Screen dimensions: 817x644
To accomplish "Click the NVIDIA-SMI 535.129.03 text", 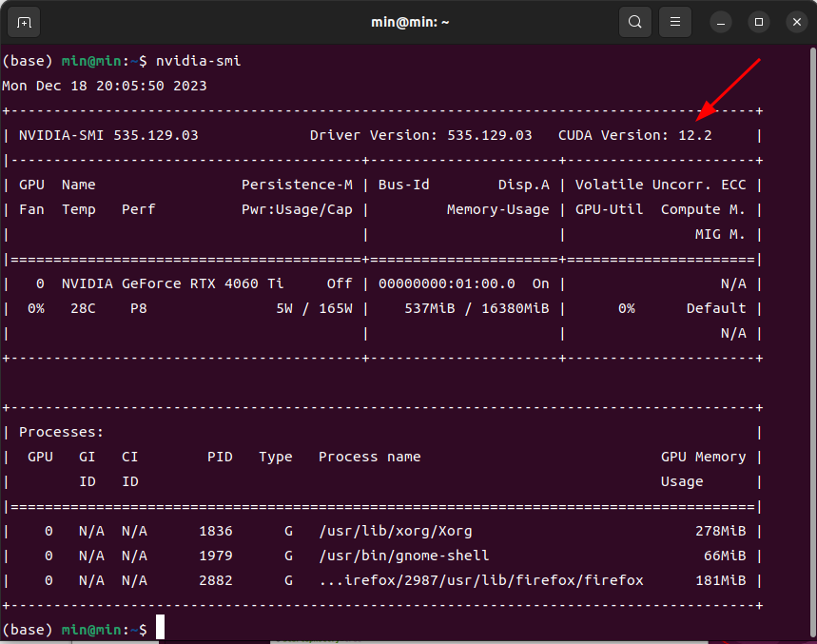I will (x=108, y=135).
